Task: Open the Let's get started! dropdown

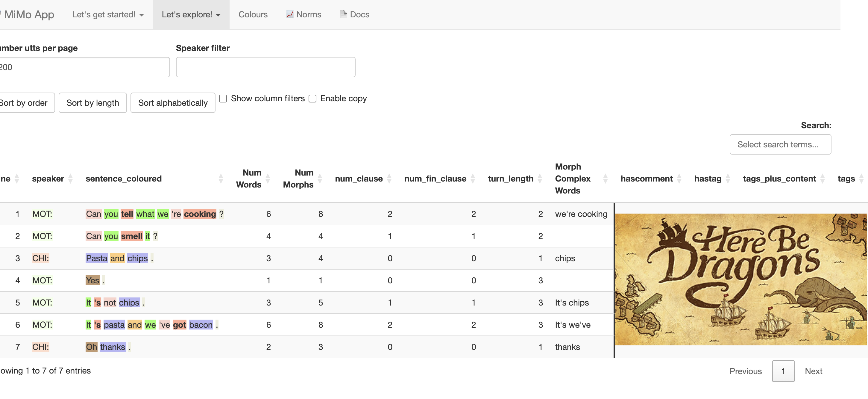Action: [x=108, y=14]
